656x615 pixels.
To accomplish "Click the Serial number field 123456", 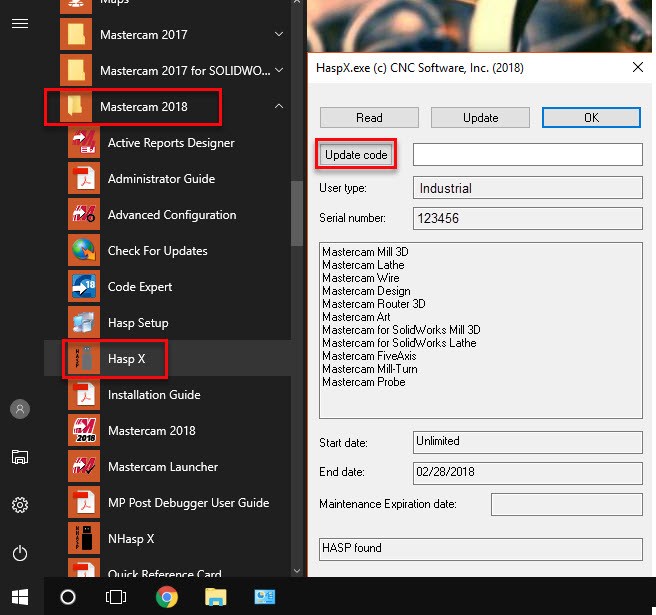I will coord(528,218).
